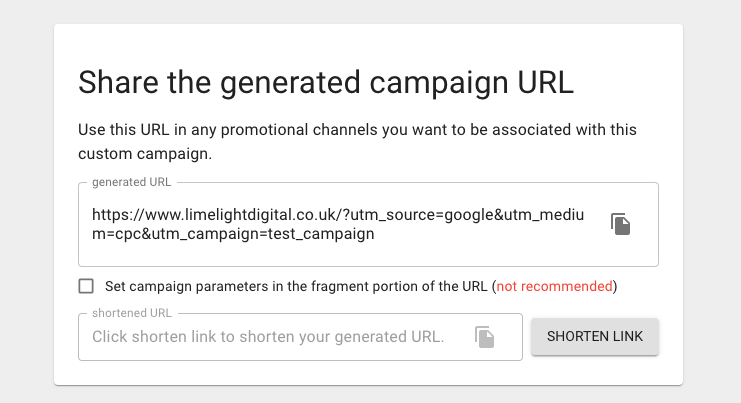Image resolution: width=741 pixels, height=403 pixels.
Task: Click the 'https://www.limelightdigital.co.uk' URL line
Action: click(338, 215)
